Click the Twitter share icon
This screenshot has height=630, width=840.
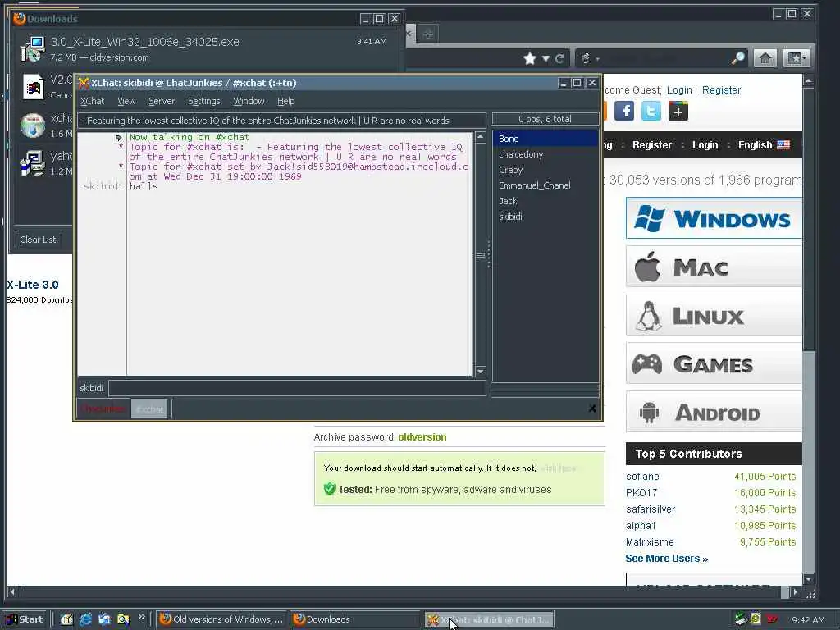(651, 112)
